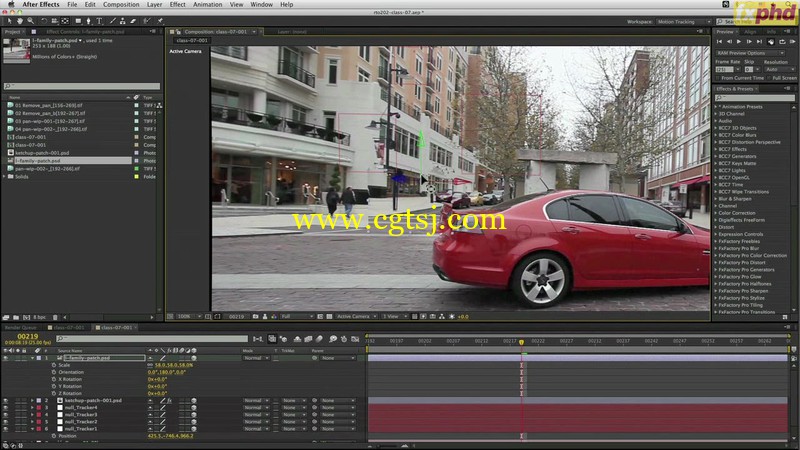Expand the Solids folder in Project panel
This screenshot has height=450, width=800.
(5, 177)
